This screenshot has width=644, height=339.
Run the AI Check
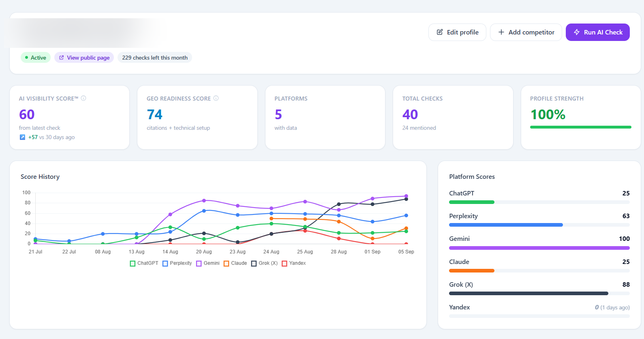coord(598,32)
